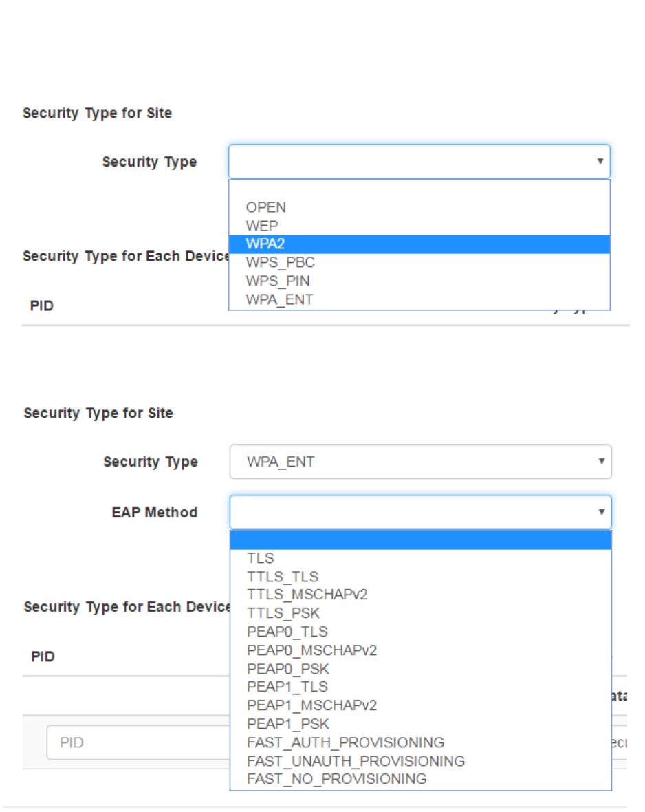Expand the Security Type dropdown showing WPA_ENT
645x812 pixels.
click(x=420, y=462)
